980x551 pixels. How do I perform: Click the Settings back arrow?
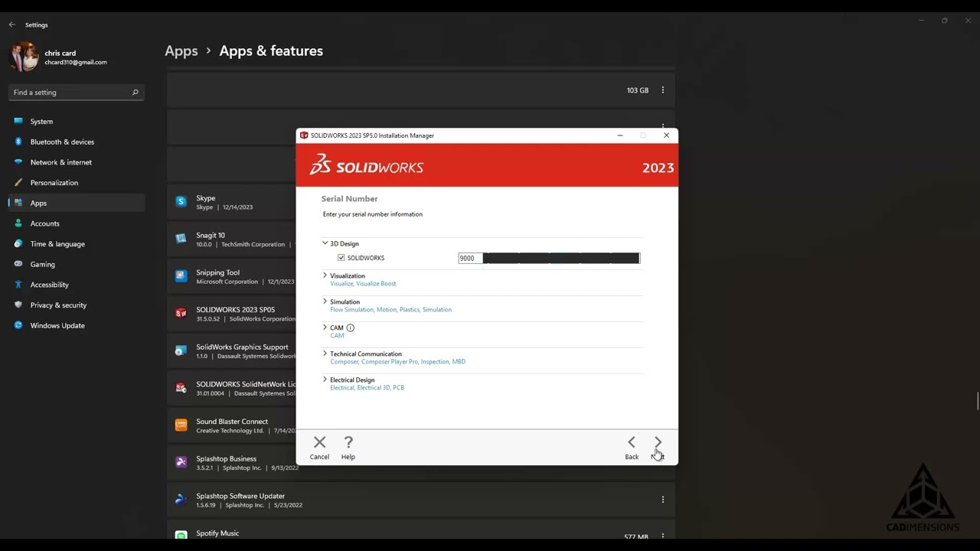pos(11,24)
